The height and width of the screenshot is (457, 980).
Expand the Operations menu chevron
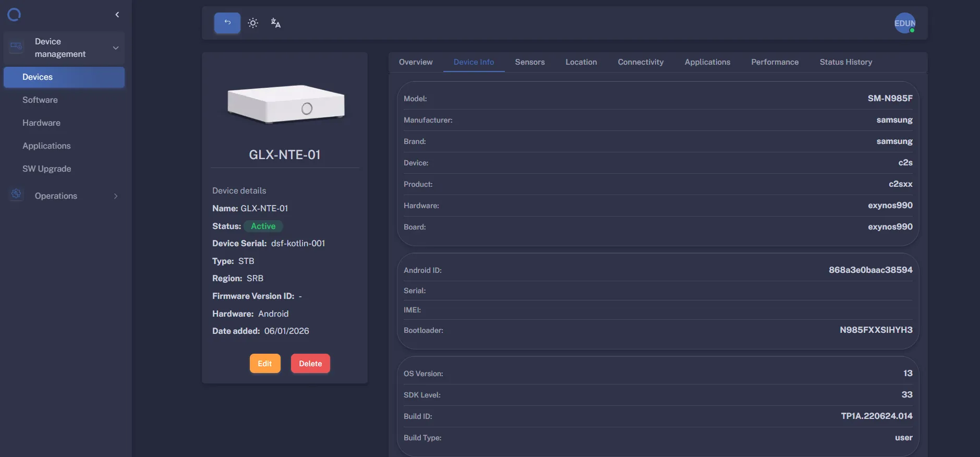[116, 196]
